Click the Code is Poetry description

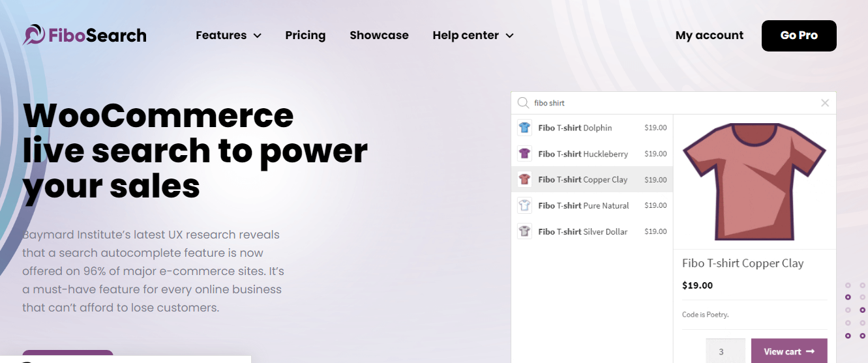(x=706, y=315)
